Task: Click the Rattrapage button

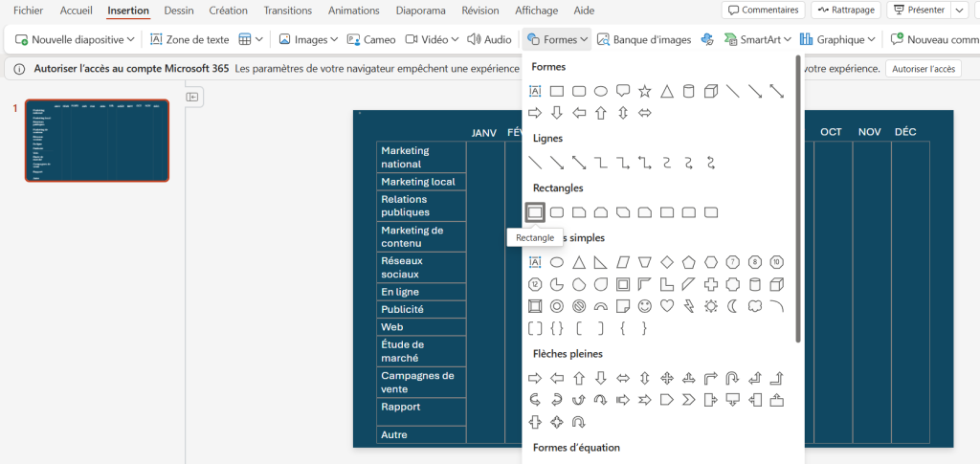Action: pyautogui.click(x=846, y=10)
